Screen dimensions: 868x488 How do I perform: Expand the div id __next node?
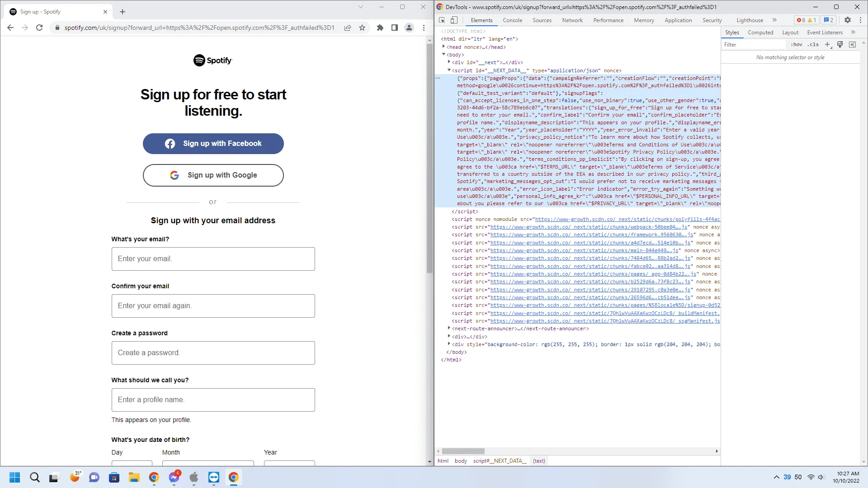(x=449, y=62)
